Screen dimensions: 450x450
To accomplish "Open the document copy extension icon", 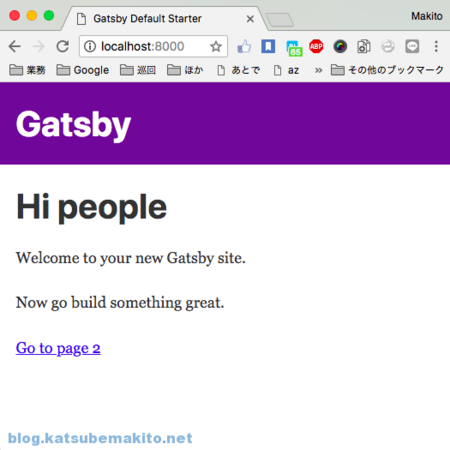I will [x=364, y=46].
